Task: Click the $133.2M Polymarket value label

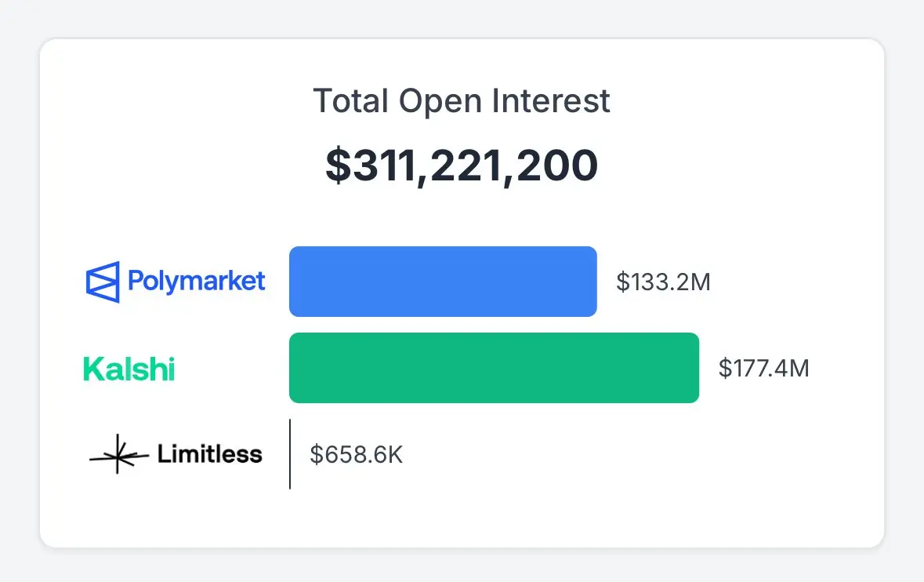Action: (663, 282)
